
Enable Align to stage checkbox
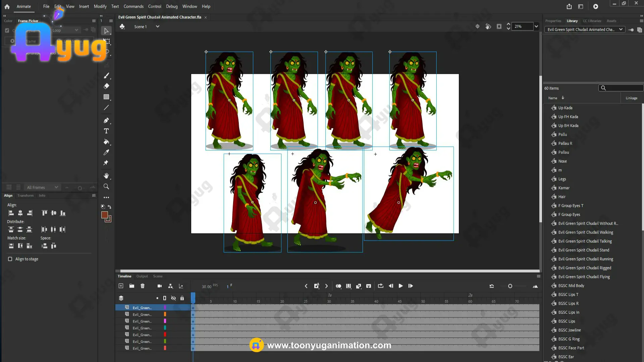pos(10,259)
